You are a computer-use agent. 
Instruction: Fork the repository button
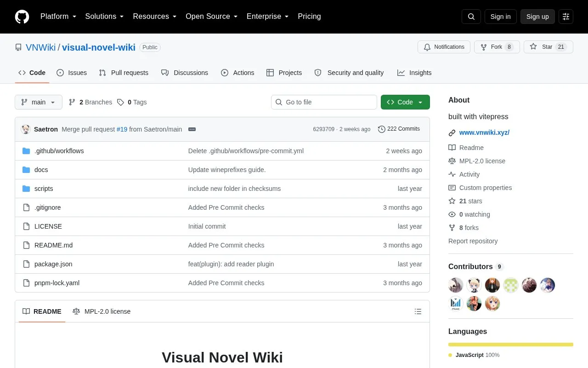coord(497,47)
